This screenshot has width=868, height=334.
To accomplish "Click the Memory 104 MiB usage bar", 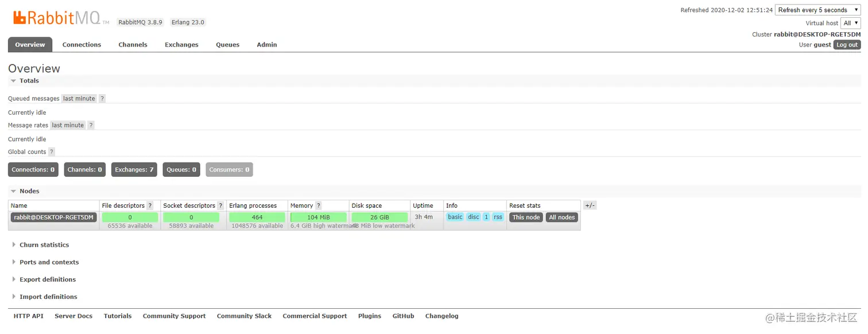I will point(319,218).
